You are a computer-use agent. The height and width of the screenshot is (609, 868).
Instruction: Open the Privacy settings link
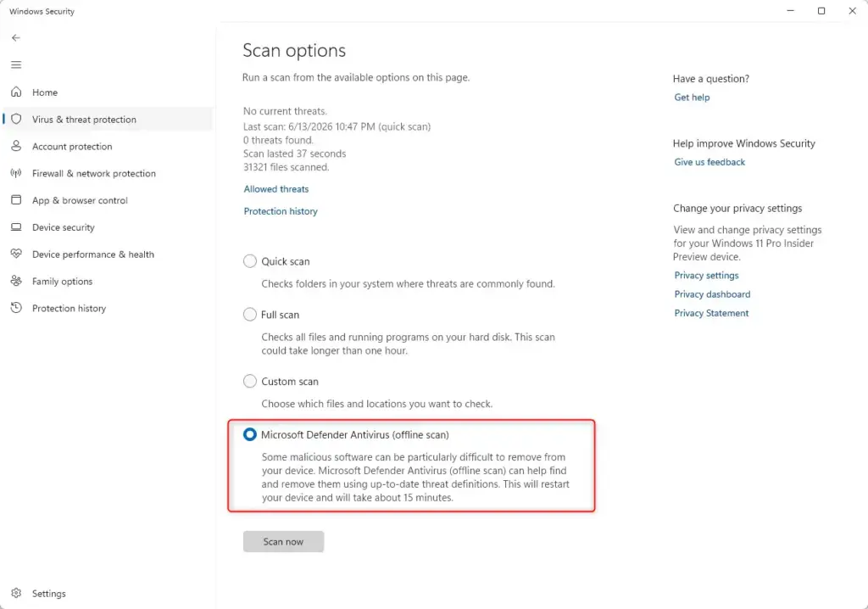(x=706, y=276)
